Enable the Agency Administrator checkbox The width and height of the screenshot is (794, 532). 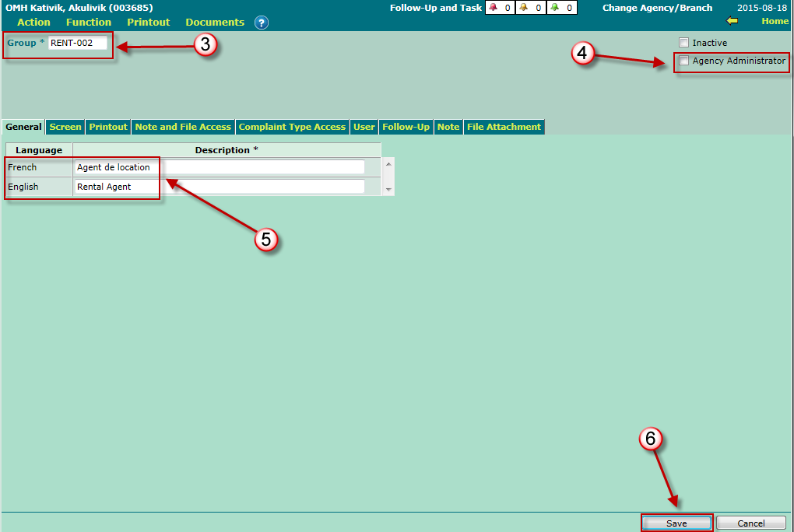click(684, 61)
